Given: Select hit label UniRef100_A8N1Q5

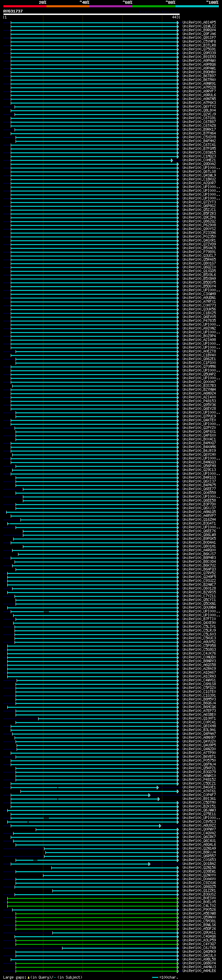Looking at the screenshot, I should pos(199,512).
